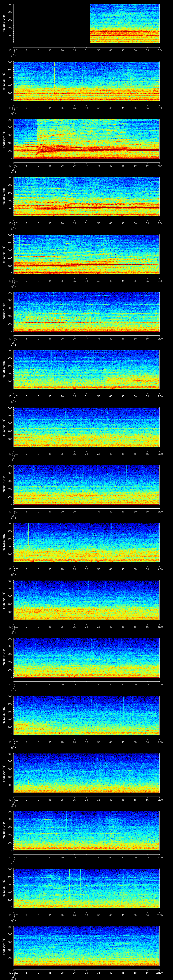Select the '13:10:00' start time label
This screenshot has width=173, height=980.
click(x=13, y=396)
